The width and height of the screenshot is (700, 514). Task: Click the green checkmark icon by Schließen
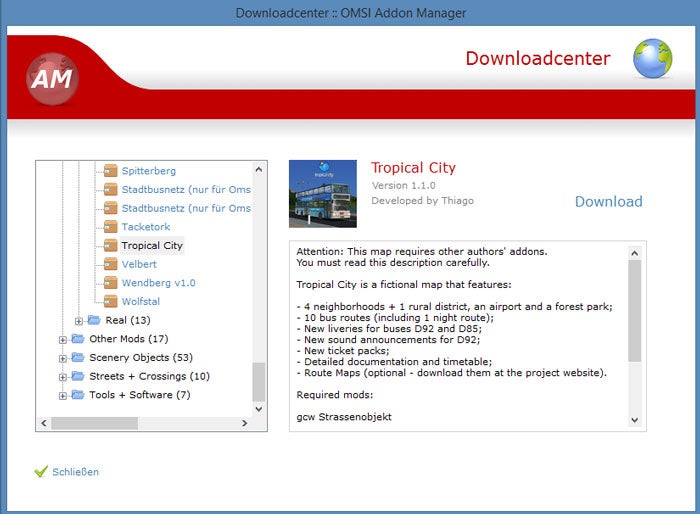[x=41, y=472]
